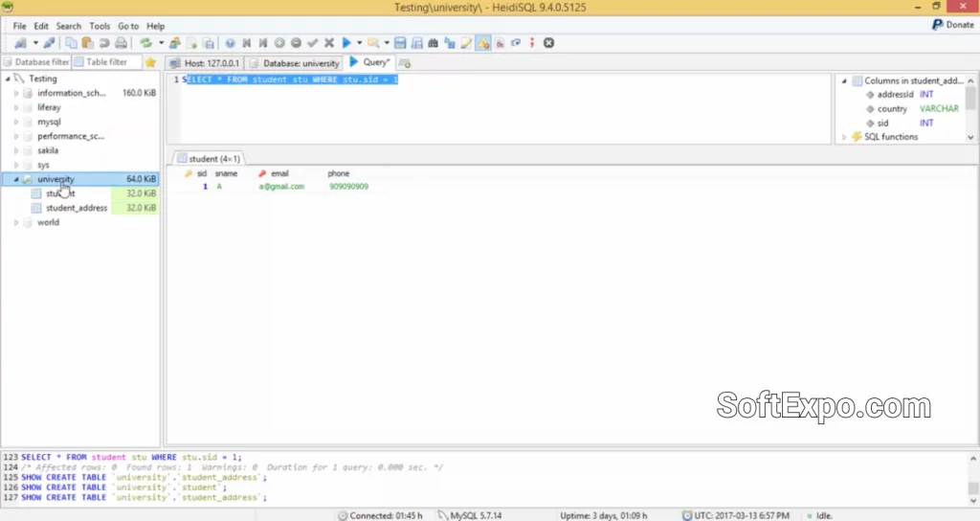Click the phone column header
This screenshot has width=980, height=521.
click(x=339, y=174)
